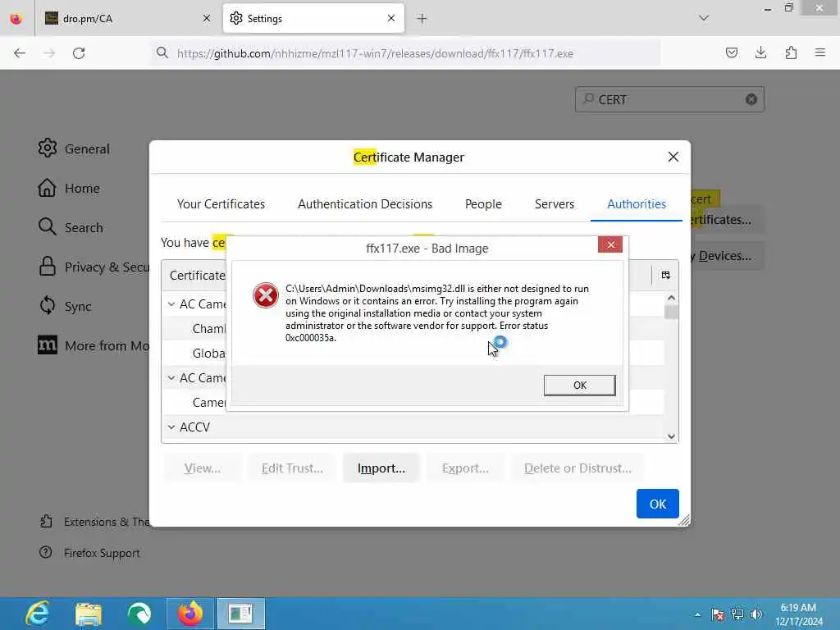Open the Extensions puzzle icon
Image resolution: width=840 pixels, height=630 pixels.
[791, 52]
